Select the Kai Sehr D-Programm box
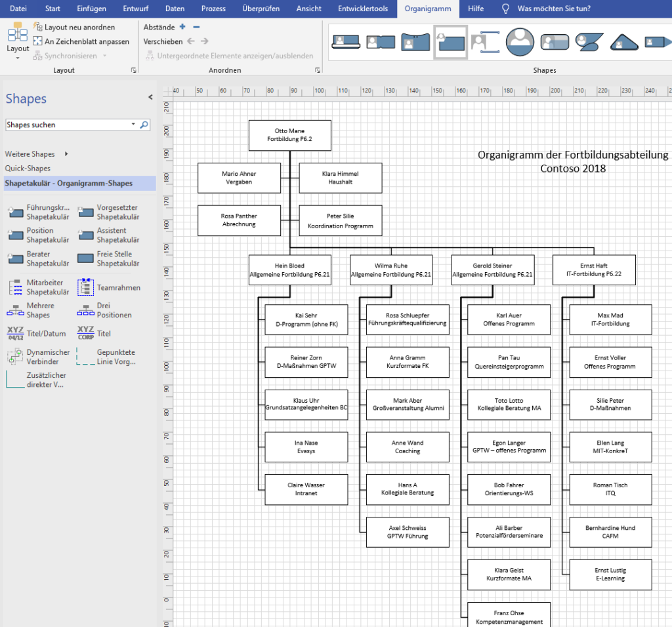The image size is (672, 627). (306, 320)
